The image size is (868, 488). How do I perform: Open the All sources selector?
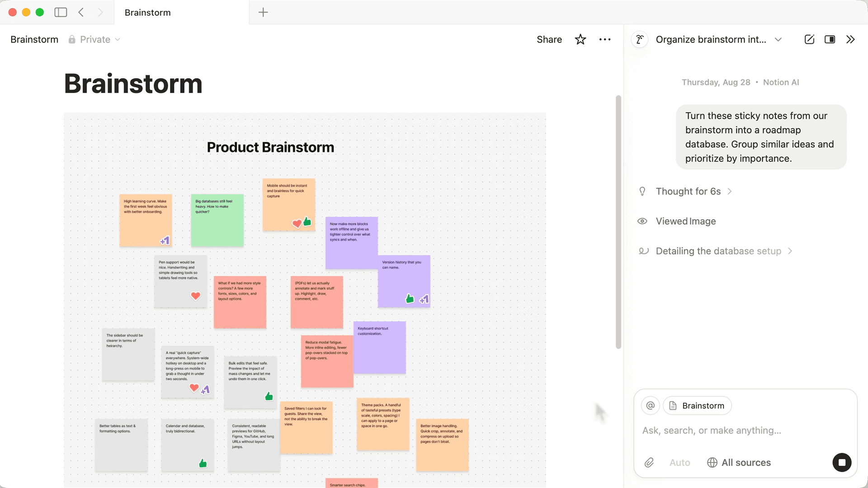tap(739, 462)
